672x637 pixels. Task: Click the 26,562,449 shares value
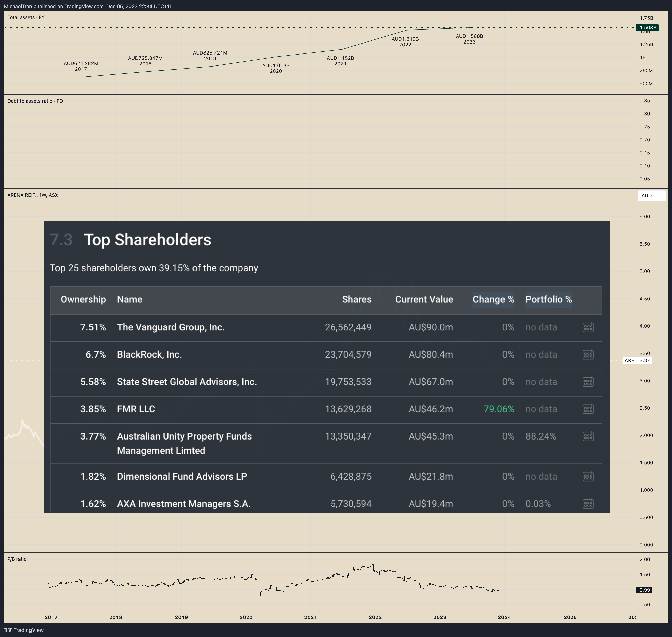coord(348,327)
